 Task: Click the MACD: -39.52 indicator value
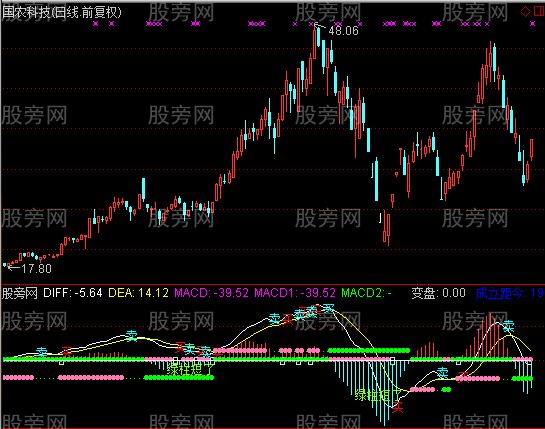[x=211, y=293]
